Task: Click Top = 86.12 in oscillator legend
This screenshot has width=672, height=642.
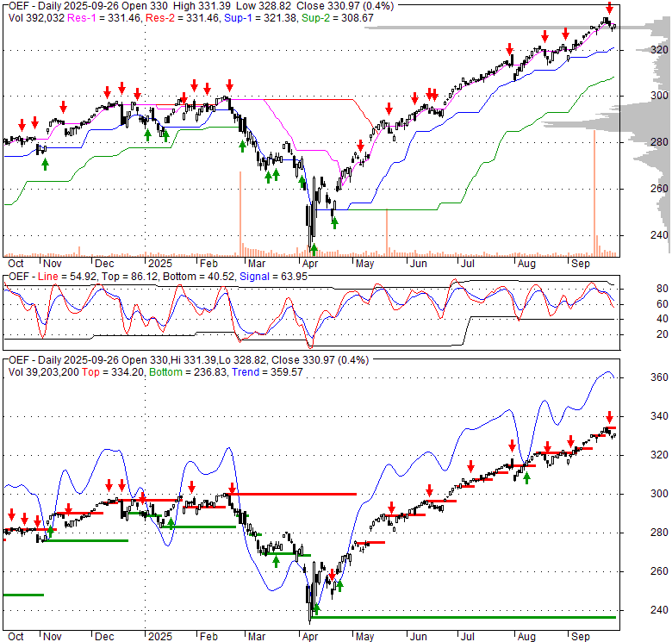Action: coord(130,277)
